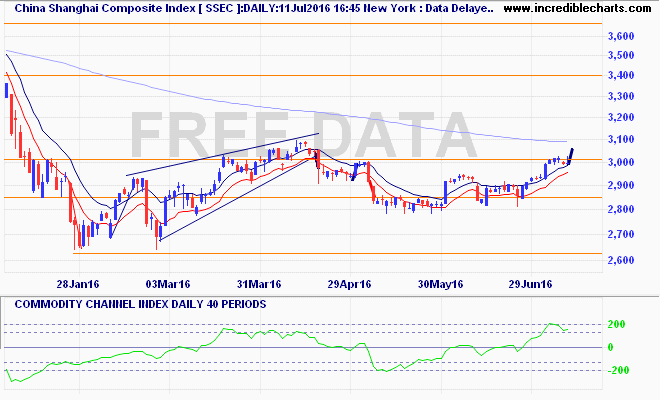Click the 31Mar16 date marker

point(259,284)
